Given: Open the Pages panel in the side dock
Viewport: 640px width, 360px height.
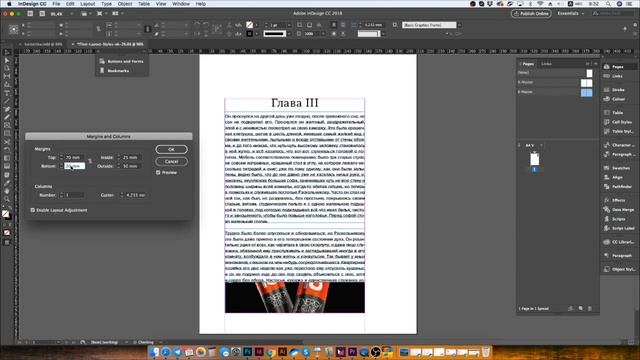Looking at the screenshot, I should click(618, 67).
